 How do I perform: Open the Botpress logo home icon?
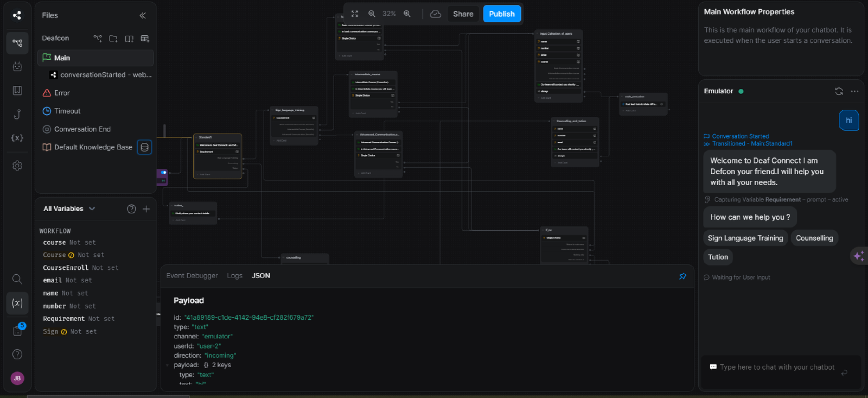point(17,15)
